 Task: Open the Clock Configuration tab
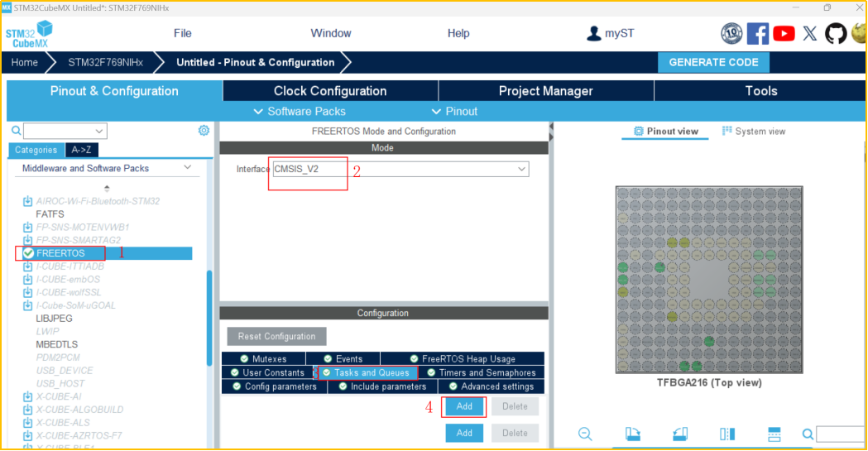[330, 91]
